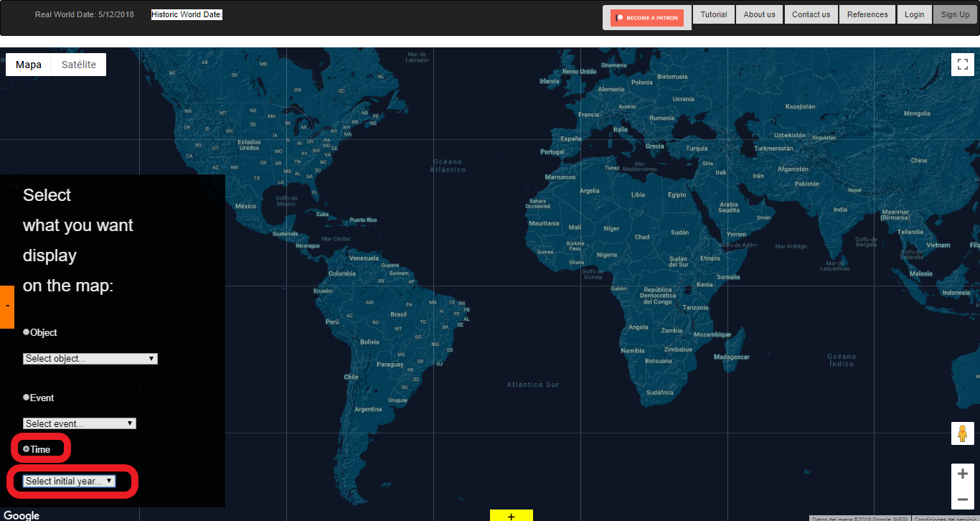Screen dimensions: 980x521
Task: Open the Select initial year dropdown
Action: (x=69, y=481)
